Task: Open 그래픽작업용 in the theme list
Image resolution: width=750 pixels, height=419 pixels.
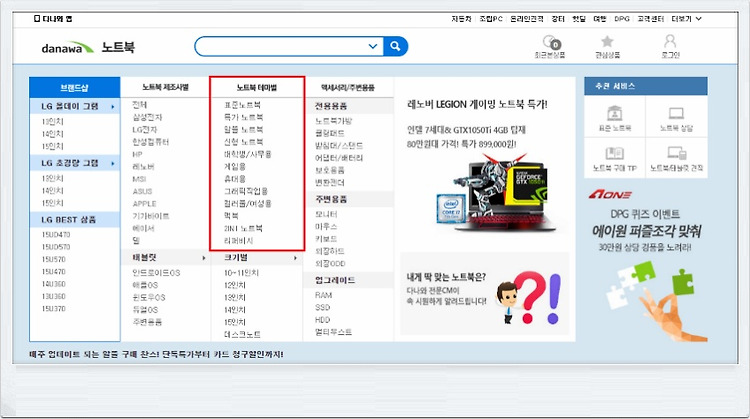Action: pos(246,191)
